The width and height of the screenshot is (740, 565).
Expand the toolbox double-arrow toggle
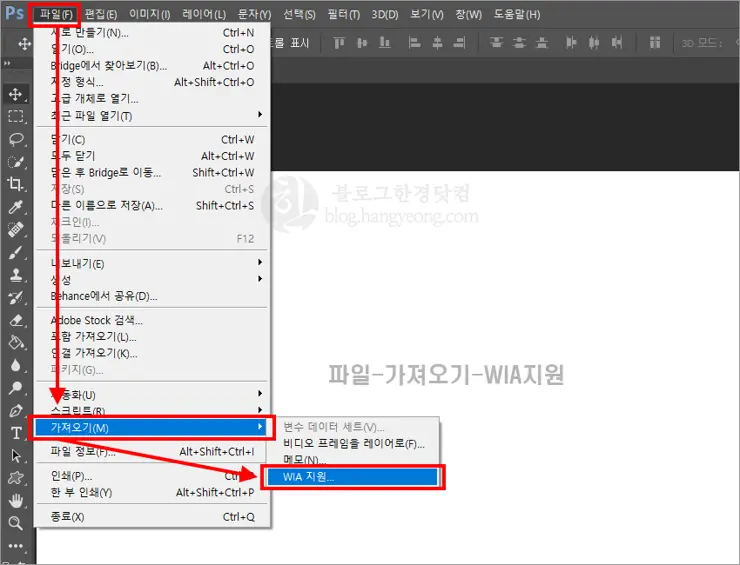pos(7,63)
